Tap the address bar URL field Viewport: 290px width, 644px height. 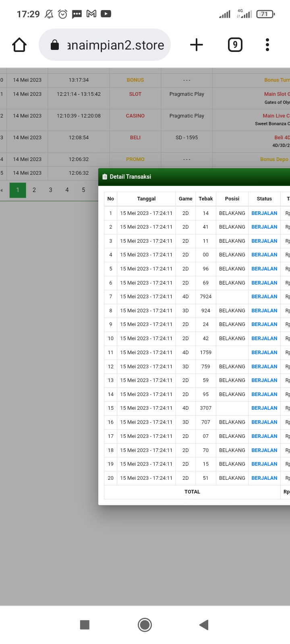click(116, 45)
